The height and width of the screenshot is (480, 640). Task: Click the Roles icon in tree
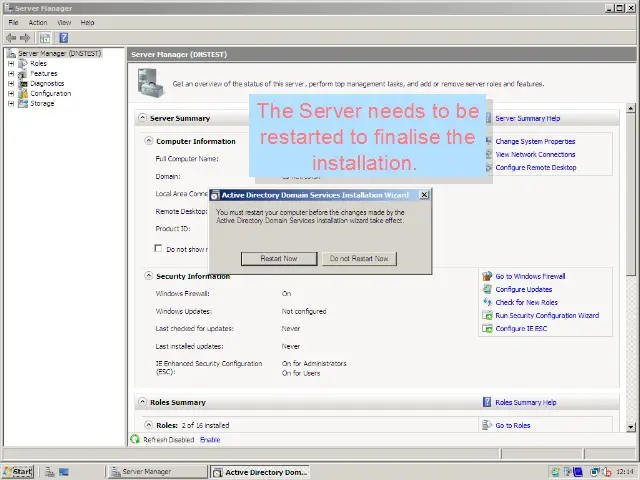(x=23, y=64)
